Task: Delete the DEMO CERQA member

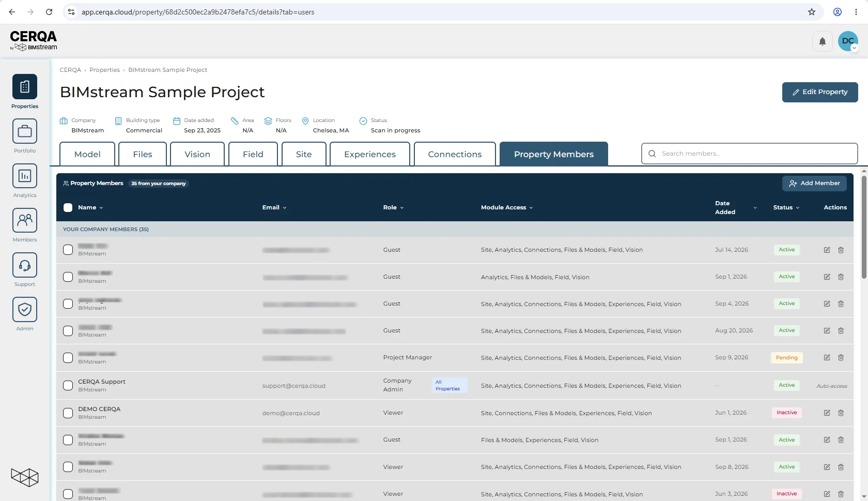Action: click(x=841, y=413)
